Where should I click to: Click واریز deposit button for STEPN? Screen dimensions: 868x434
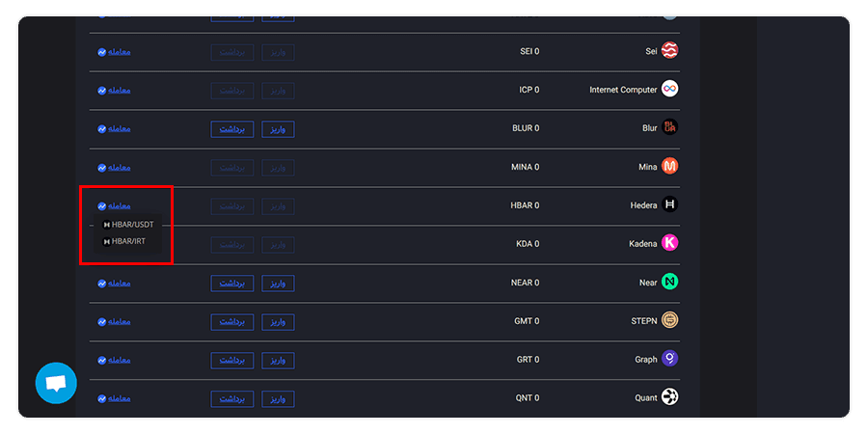click(278, 321)
